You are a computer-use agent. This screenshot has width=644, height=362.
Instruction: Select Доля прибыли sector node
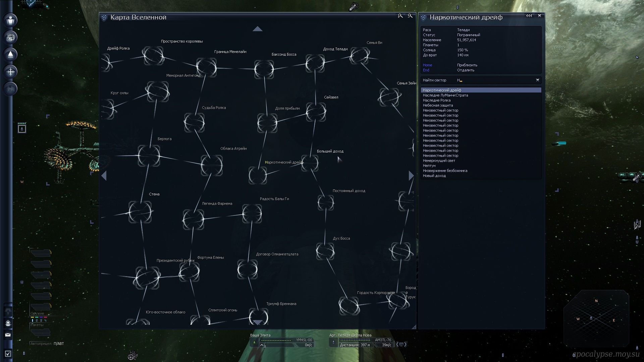[267, 123]
